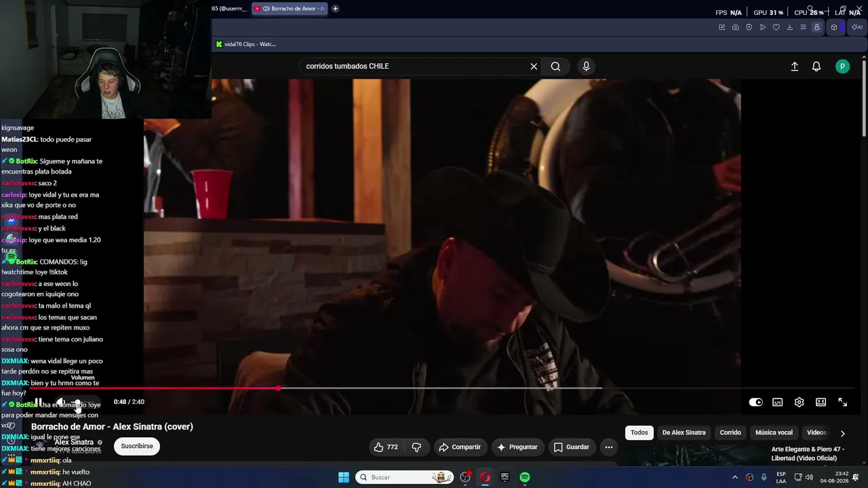Open the system volume tray icon

(x=809, y=477)
